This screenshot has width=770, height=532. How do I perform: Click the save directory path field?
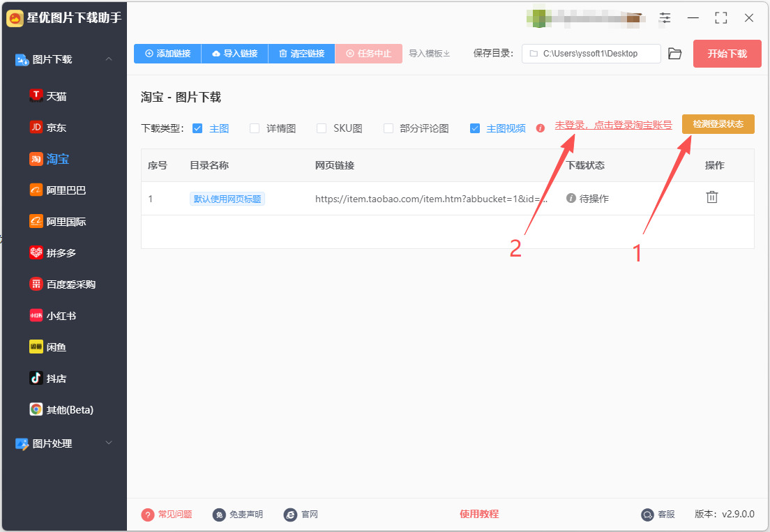(x=591, y=54)
